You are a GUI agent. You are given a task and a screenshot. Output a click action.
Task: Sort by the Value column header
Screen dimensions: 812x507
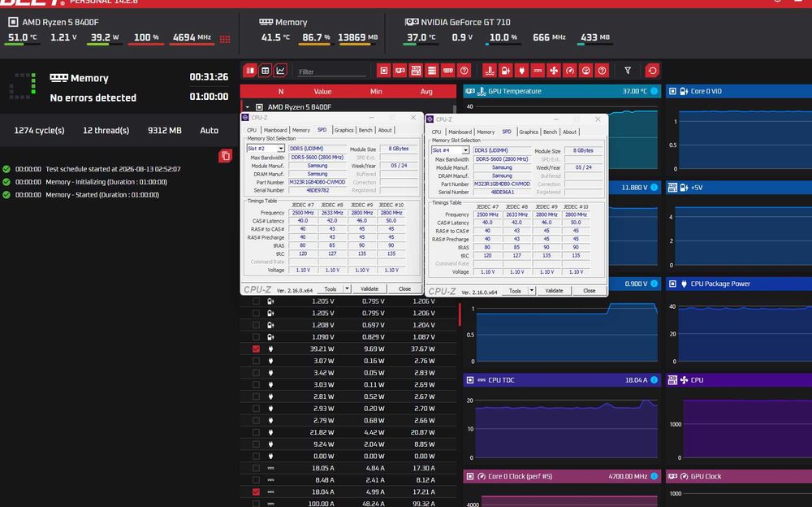(322, 91)
